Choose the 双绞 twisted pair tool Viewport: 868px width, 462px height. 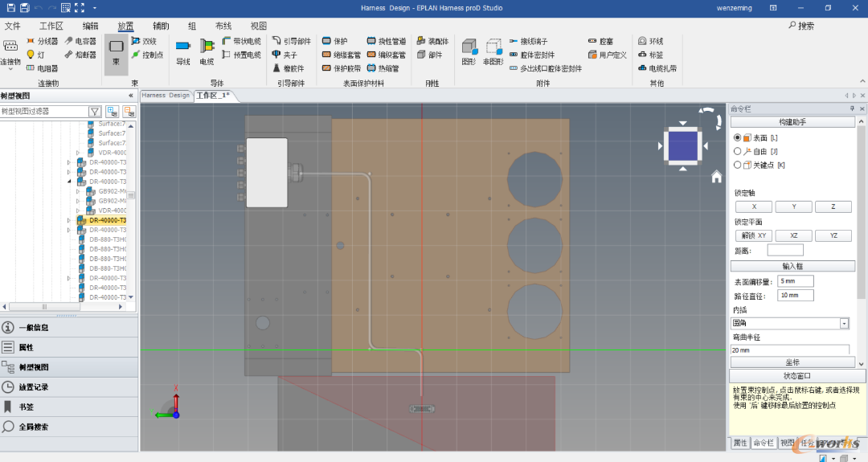click(144, 42)
